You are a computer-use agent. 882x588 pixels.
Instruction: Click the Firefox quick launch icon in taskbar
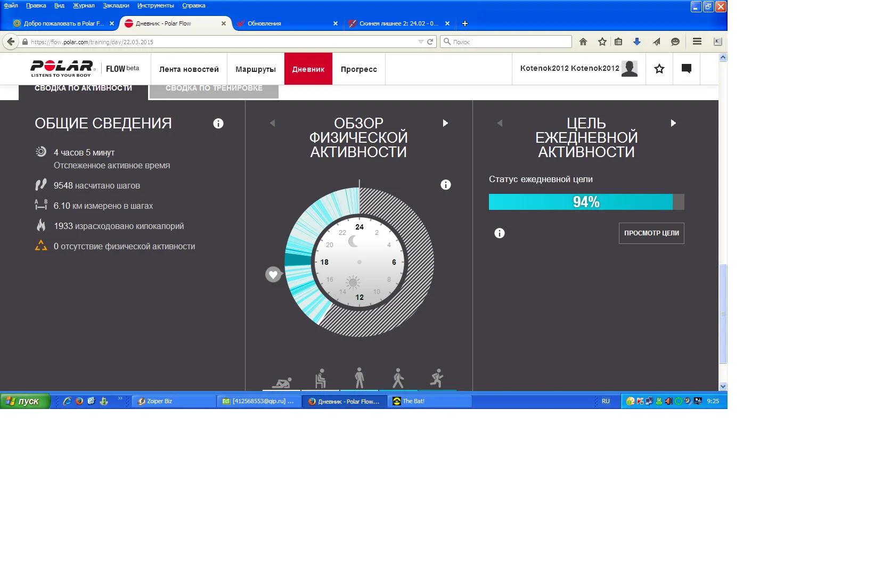click(79, 401)
